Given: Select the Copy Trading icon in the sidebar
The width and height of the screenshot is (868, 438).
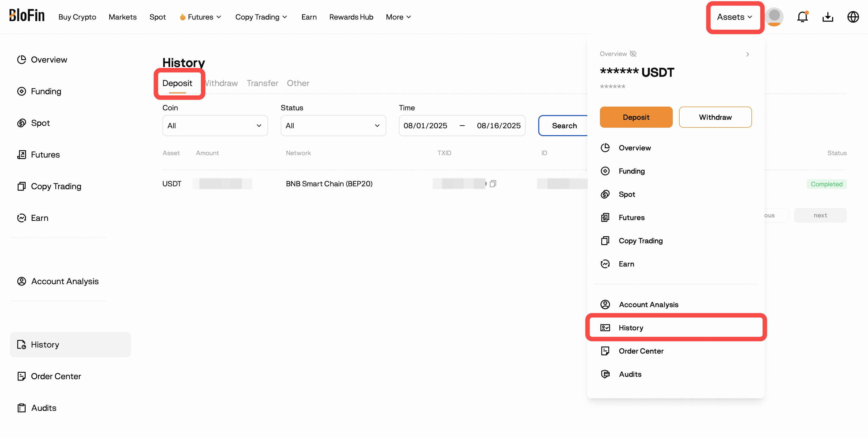Looking at the screenshot, I should pyautogui.click(x=22, y=186).
